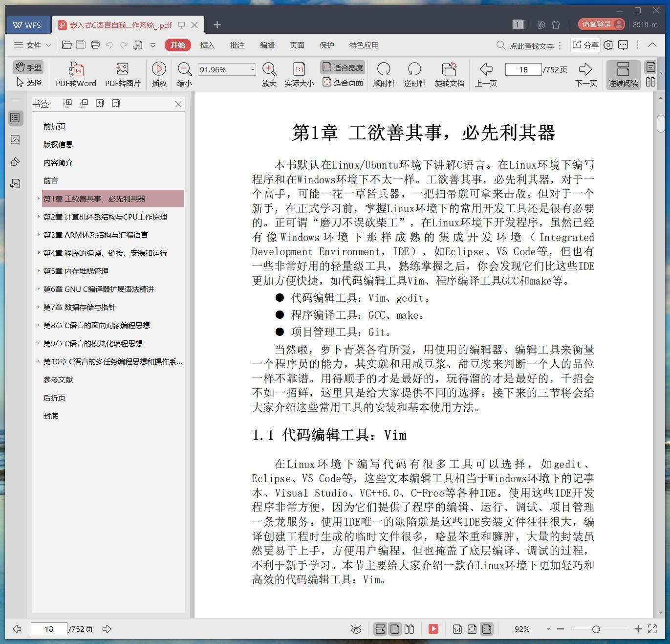Viewport: 670px width, 644px height.
Task: Open the thumbnails panel sidebar icon
Action: coord(15,140)
